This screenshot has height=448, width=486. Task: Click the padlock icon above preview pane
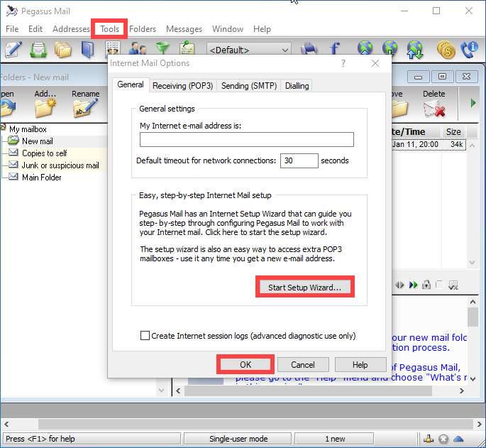[x=426, y=285]
